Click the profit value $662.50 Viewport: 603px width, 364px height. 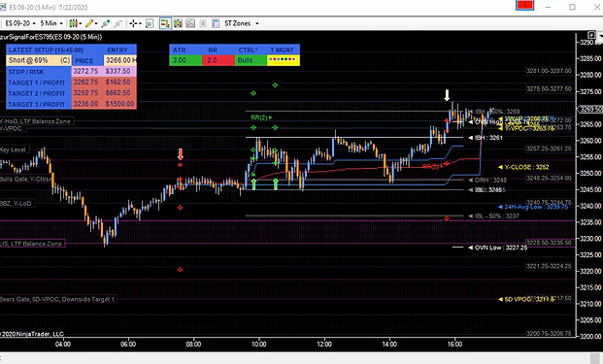click(x=118, y=92)
